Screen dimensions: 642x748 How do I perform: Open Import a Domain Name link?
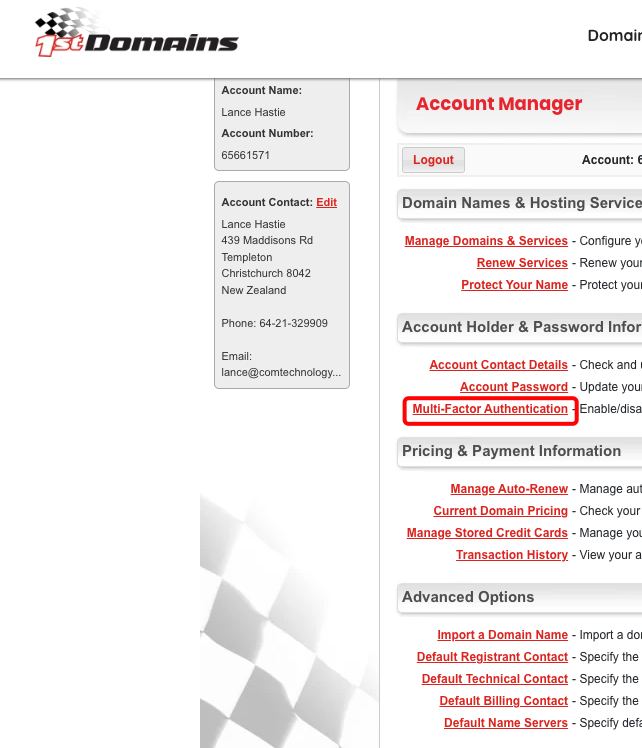[x=502, y=635]
